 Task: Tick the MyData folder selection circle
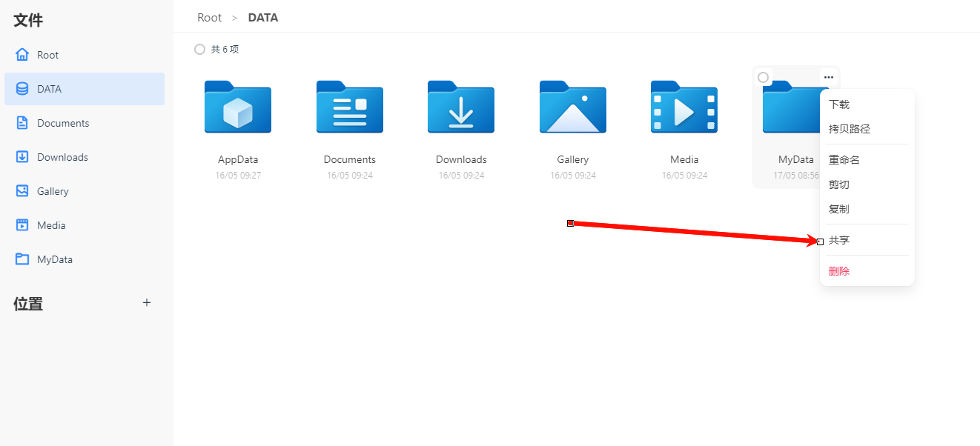click(763, 78)
